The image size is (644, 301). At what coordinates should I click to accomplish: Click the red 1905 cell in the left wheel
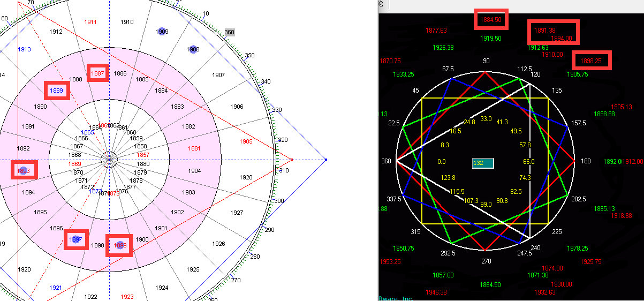coord(246,142)
